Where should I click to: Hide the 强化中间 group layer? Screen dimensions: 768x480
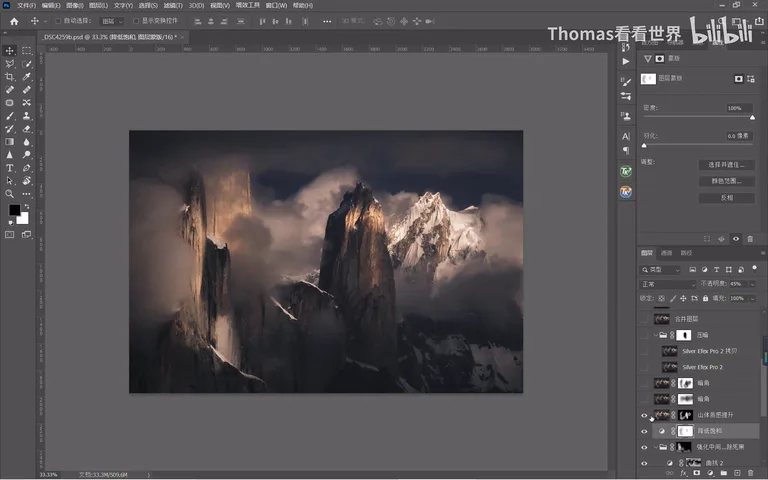coord(644,447)
